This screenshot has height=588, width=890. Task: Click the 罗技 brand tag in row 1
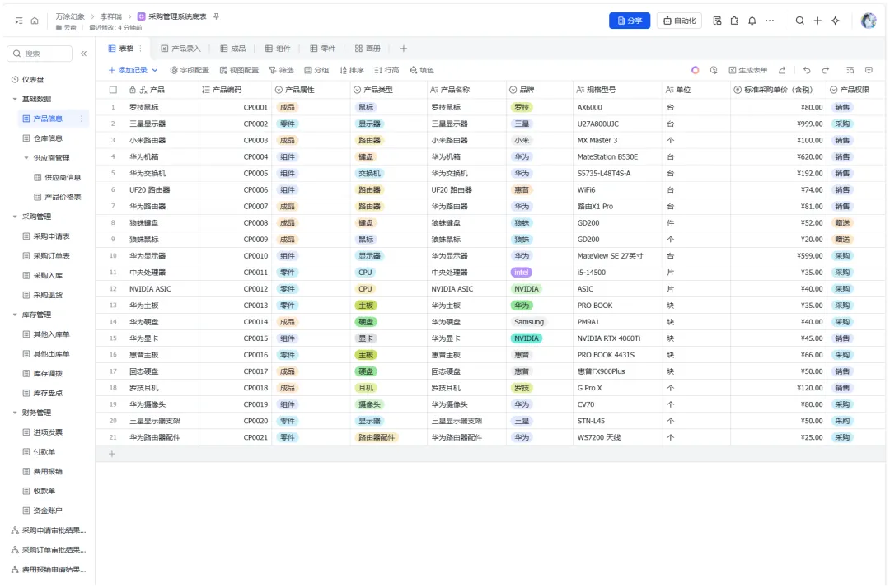click(x=522, y=107)
